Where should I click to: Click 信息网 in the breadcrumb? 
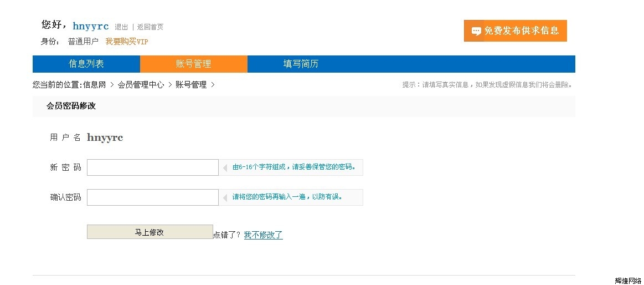tap(95, 85)
